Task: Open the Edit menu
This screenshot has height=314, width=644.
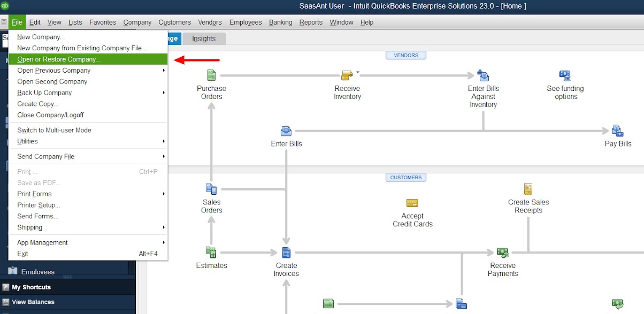Action: point(35,22)
